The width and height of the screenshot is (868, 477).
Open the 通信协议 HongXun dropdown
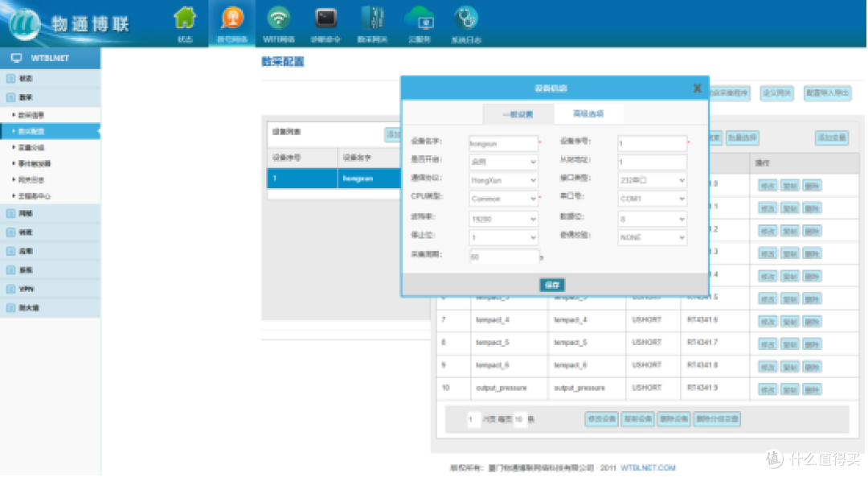[x=503, y=180]
